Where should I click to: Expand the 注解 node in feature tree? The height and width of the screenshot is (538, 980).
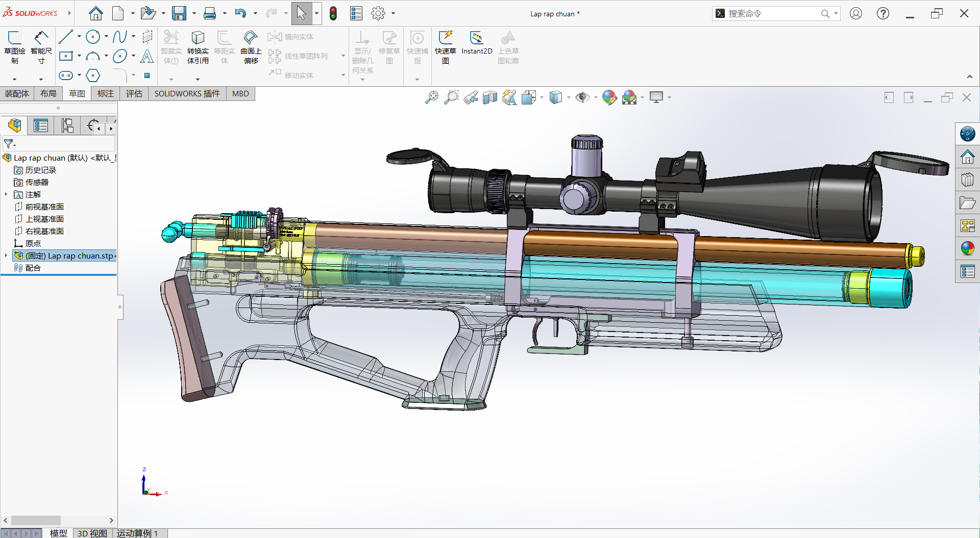[6, 194]
